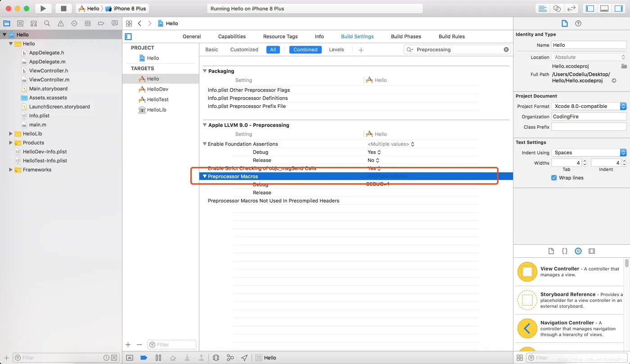Open Debug View Hierarchy
The height and width of the screenshot is (364, 630).
coord(216,358)
